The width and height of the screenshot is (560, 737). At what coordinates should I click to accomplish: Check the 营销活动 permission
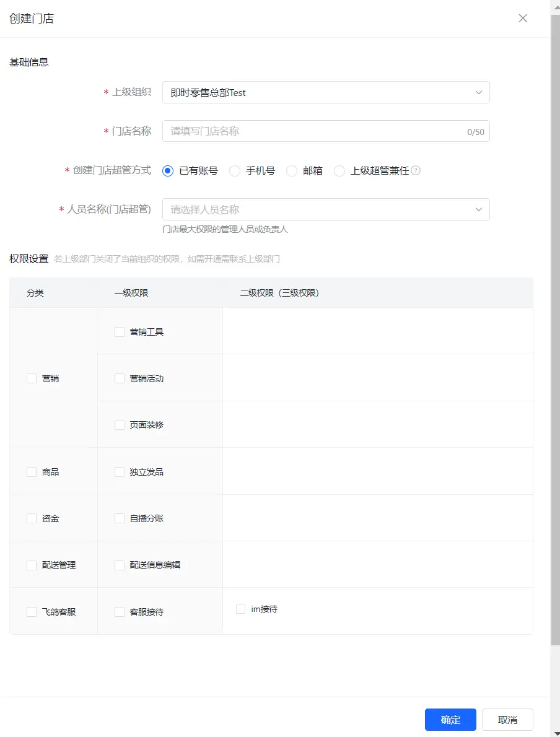pyautogui.click(x=120, y=378)
